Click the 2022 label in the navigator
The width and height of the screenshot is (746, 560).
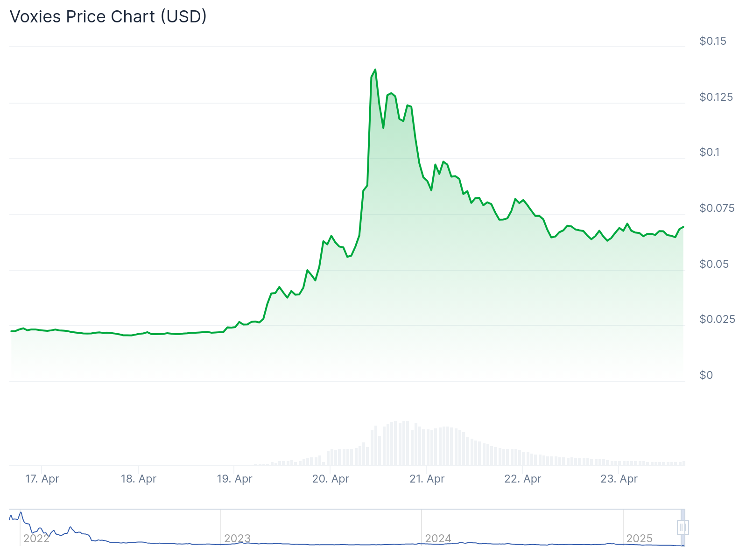click(36, 539)
